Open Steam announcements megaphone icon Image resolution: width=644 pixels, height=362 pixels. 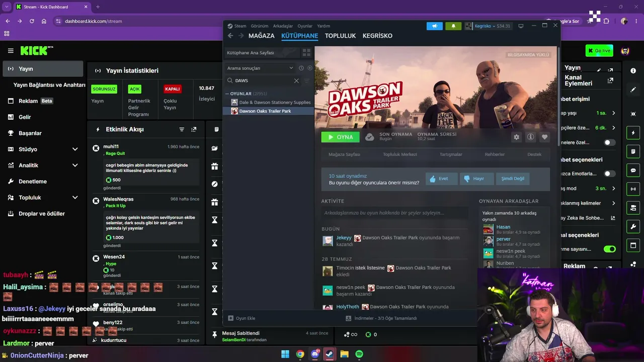[435, 26]
